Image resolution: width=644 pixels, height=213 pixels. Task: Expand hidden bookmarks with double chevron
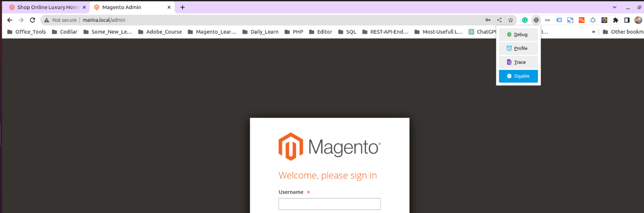[594, 32]
